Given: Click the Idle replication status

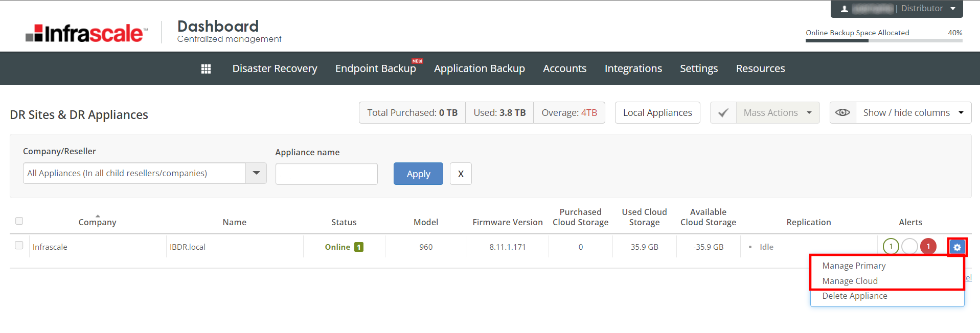Looking at the screenshot, I should (x=766, y=247).
